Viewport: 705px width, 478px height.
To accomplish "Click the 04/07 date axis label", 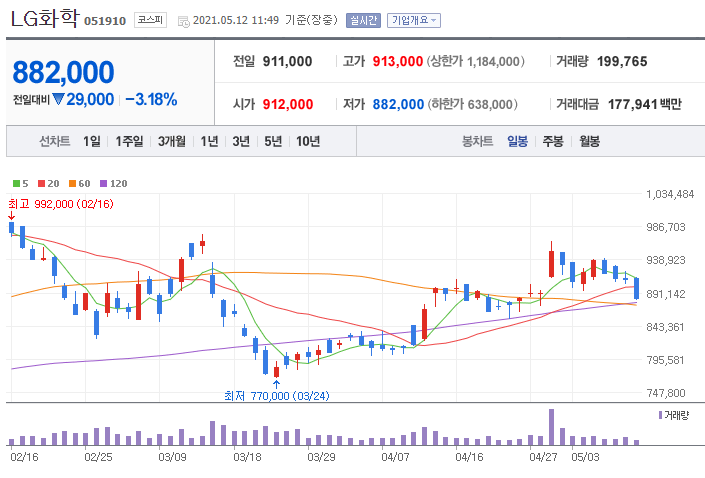I will (x=395, y=457).
